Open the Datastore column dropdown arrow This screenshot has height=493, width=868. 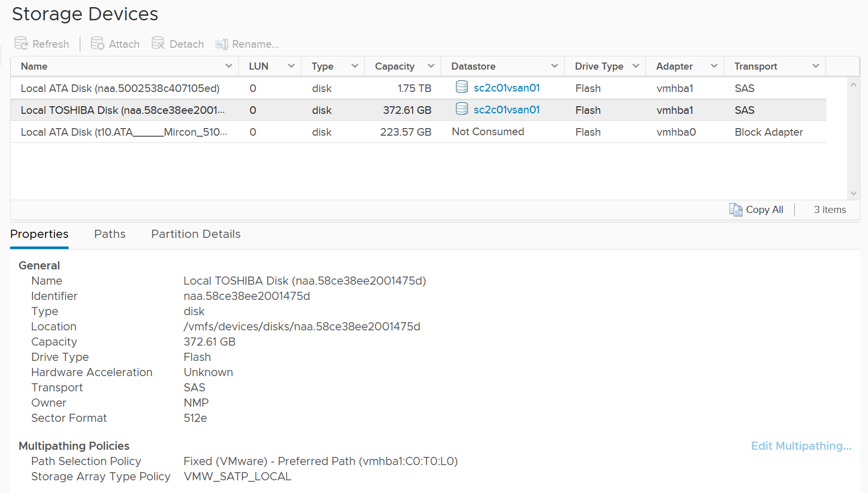pyautogui.click(x=554, y=66)
